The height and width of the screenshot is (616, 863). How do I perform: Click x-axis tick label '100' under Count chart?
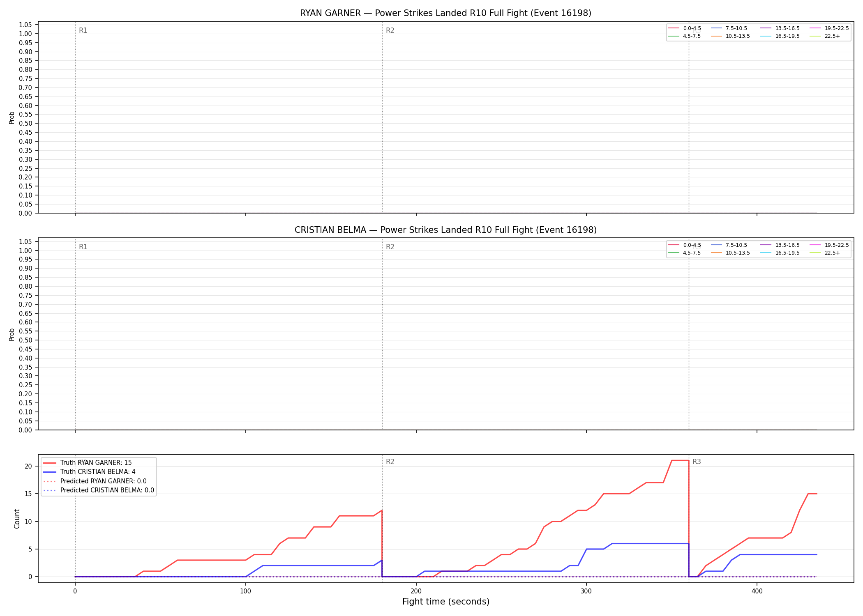[245, 591]
